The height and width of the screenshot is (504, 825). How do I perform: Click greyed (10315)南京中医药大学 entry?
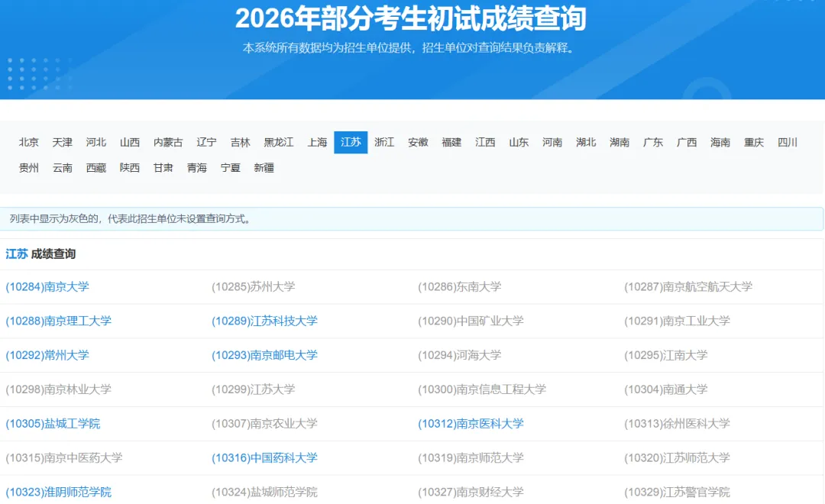point(64,457)
